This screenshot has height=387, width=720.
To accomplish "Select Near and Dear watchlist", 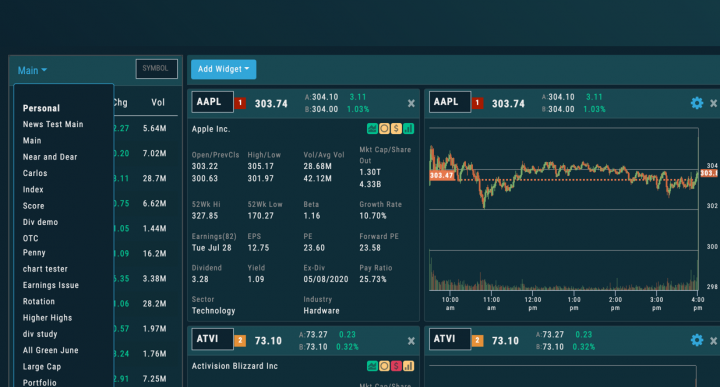I will pos(50,157).
